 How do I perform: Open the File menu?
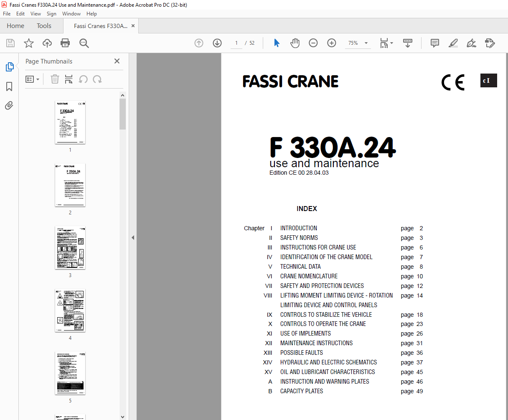click(x=7, y=14)
